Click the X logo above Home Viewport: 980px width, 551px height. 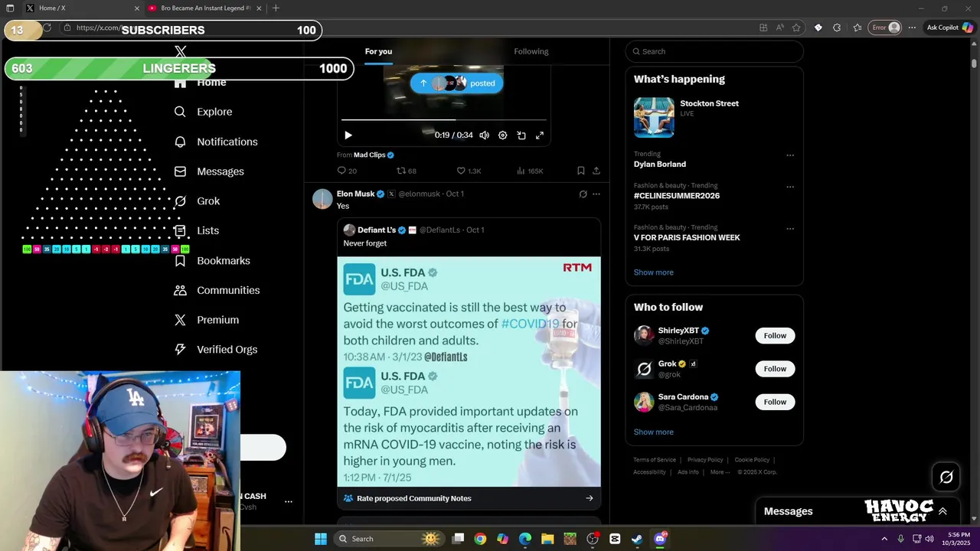(x=180, y=51)
